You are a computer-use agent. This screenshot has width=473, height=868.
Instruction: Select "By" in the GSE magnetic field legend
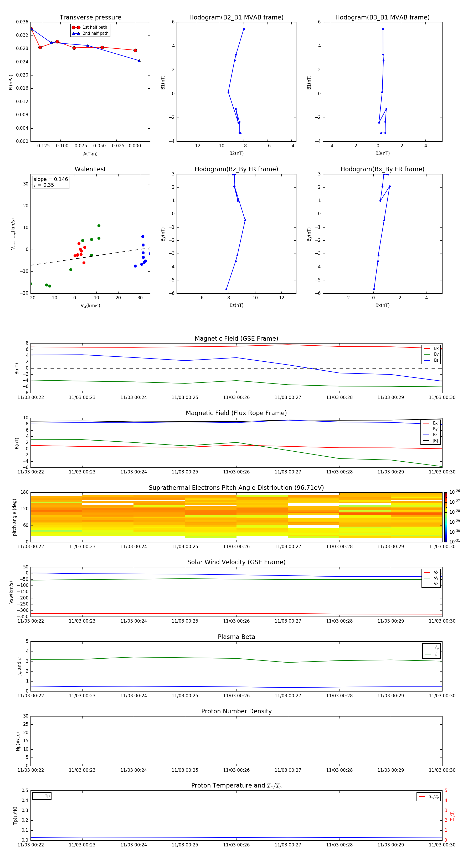(431, 355)
